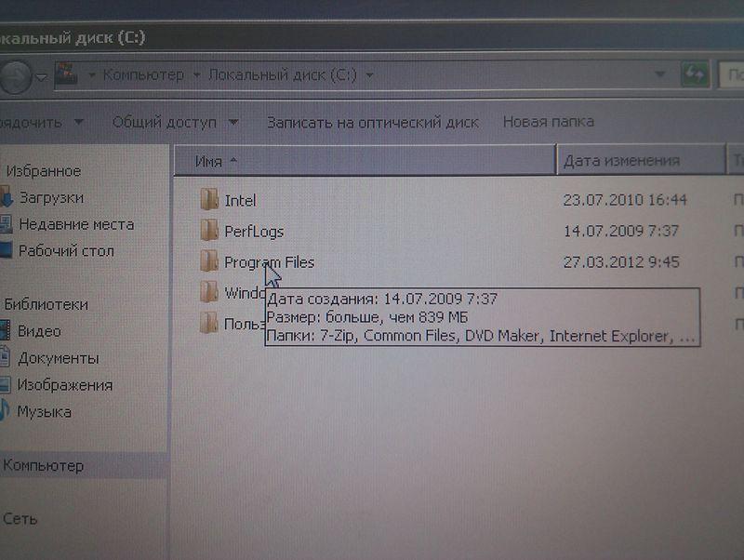Click the computer icon in address bar
744x560 pixels.
click(x=66, y=74)
